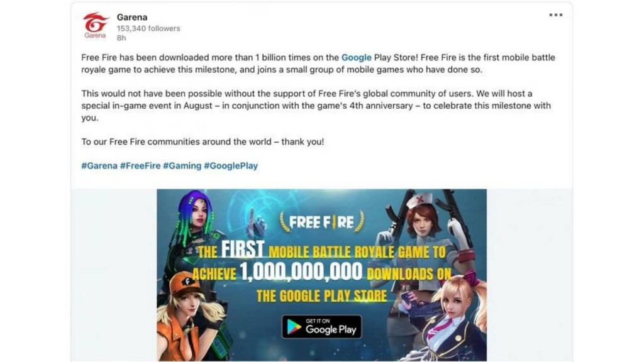The width and height of the screenshot is (644, 362).
Task: Click the Garena page name
Action: [x=132, y=17]
